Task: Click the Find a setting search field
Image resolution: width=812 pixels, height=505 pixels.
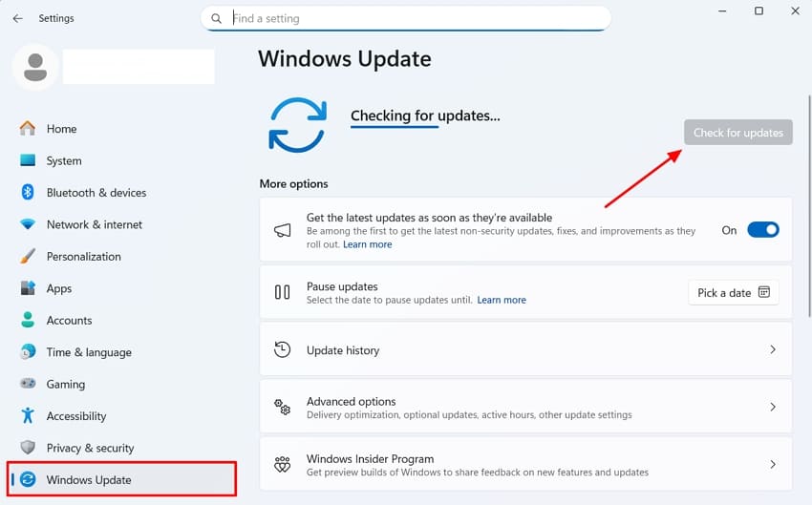Action: click(x=405, y=19)
